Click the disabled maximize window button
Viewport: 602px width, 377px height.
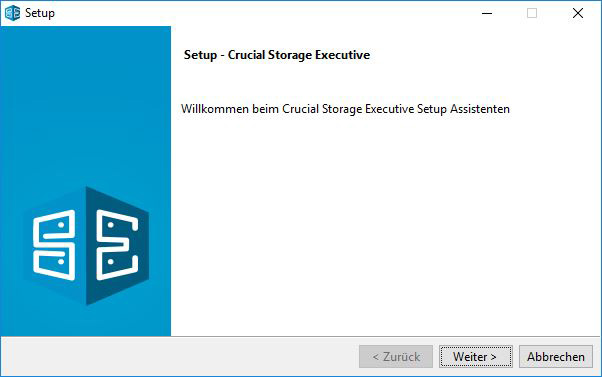(x=532, y=13)
